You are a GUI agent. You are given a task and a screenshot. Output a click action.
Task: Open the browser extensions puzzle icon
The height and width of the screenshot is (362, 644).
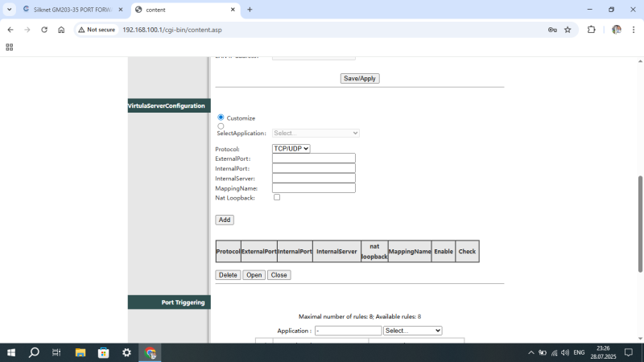pyautogui.click(x=592, y=30)
